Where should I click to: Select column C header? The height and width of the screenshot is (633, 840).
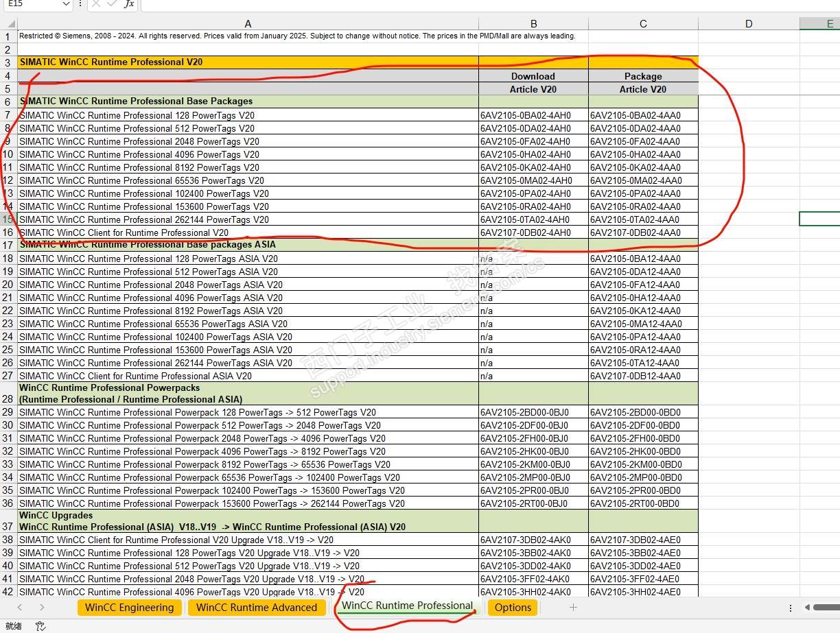(643, 23)
